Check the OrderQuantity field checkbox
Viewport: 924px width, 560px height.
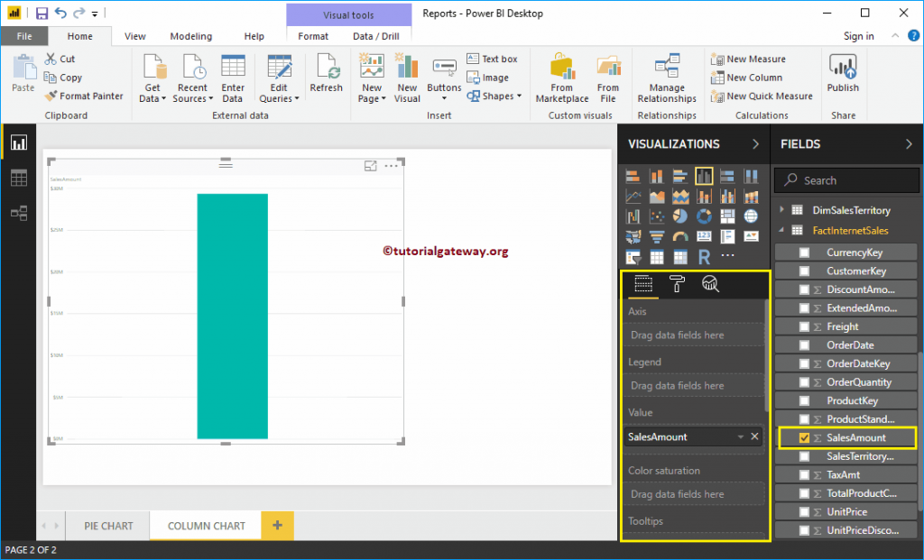804,382
